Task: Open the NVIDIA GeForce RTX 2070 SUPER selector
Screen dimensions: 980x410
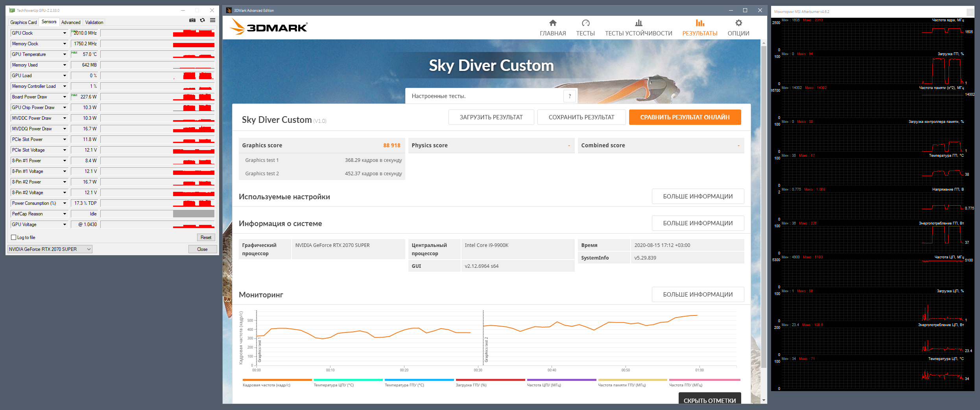Action: click(50, 249)
